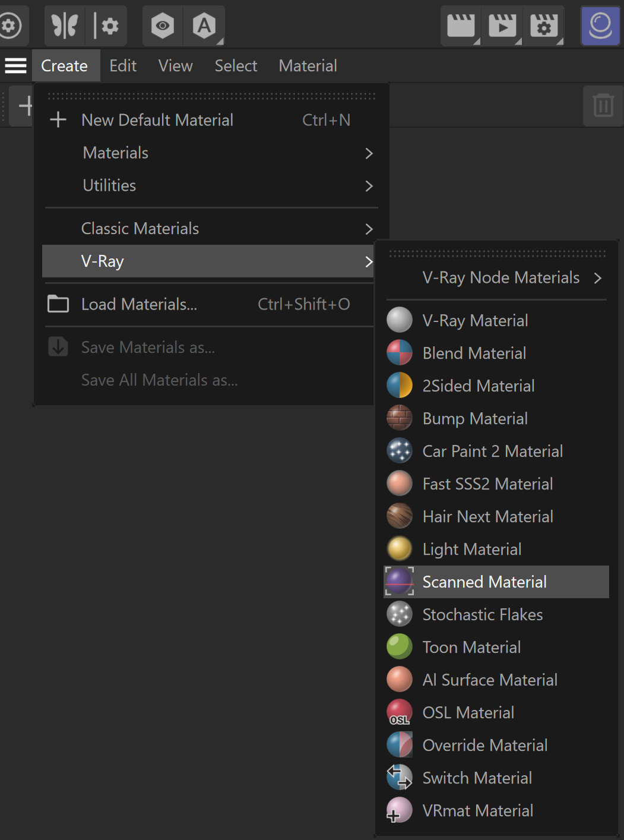Open the render settings clapperboard gear icon
624x840 pixels.
pos(544,26)
